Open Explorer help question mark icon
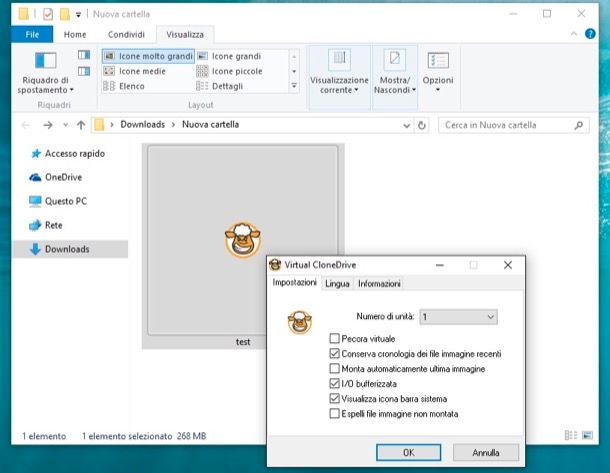Image resolution: width=610 pixels, height=473 pixels. (x=590, y=34)
